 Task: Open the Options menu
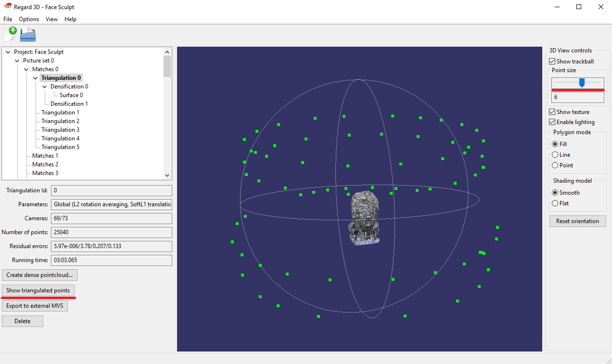pos(29,19)
